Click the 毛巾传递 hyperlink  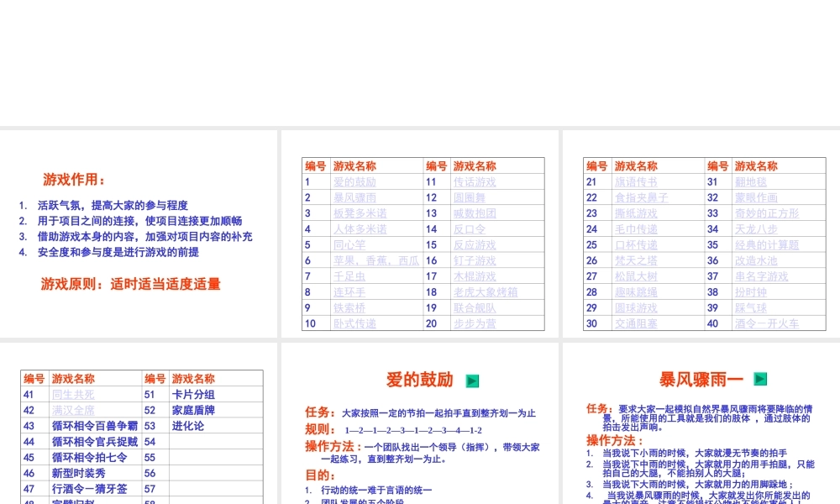[x=636, y=229]
